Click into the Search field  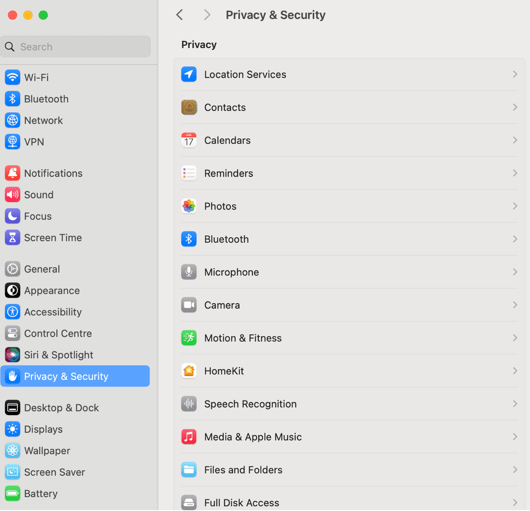[76, 47]
